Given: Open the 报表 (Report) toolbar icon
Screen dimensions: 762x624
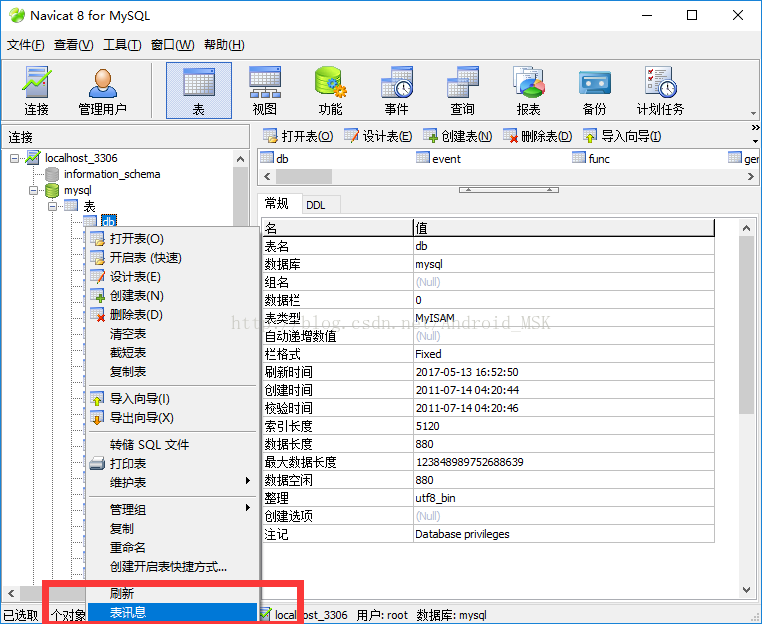Looking at the screenshot, I should (x=529, y=90).
